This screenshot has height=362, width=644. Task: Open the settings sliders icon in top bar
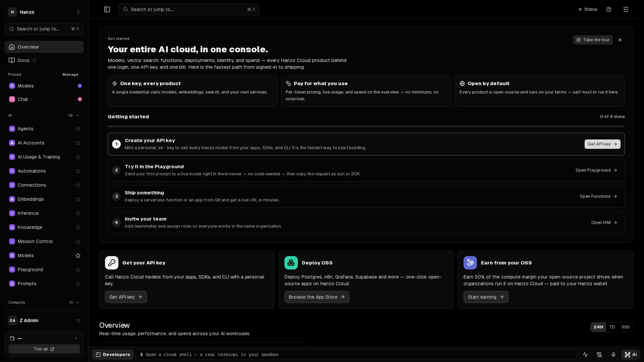tap(626, 9)
